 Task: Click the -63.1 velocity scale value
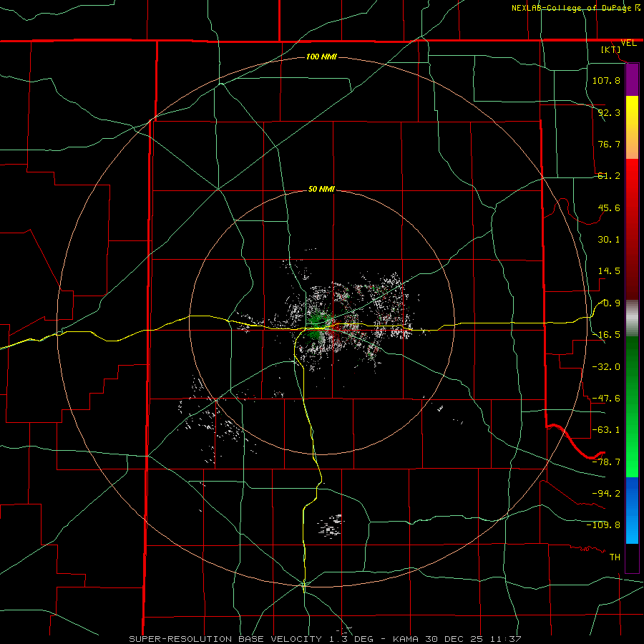pos(606,430)
